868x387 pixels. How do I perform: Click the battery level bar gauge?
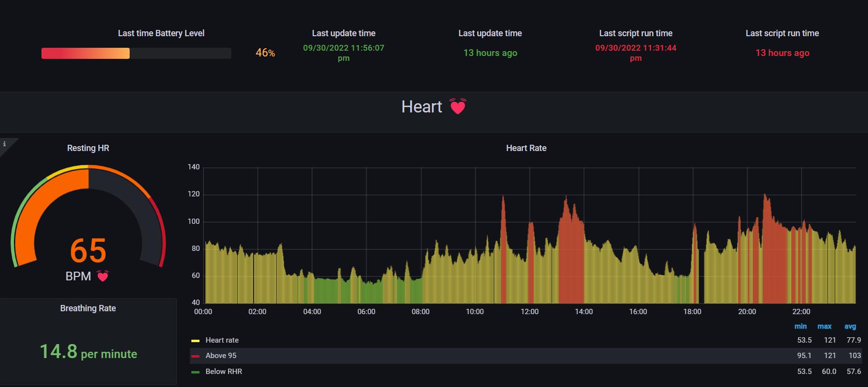click(136, 53)
